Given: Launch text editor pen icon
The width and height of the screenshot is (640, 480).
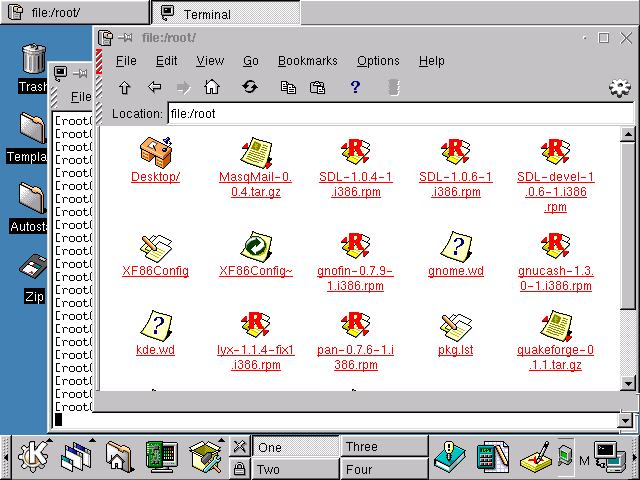Looking at the screenshot, I should pyautogui.click(x=536, y=457).
